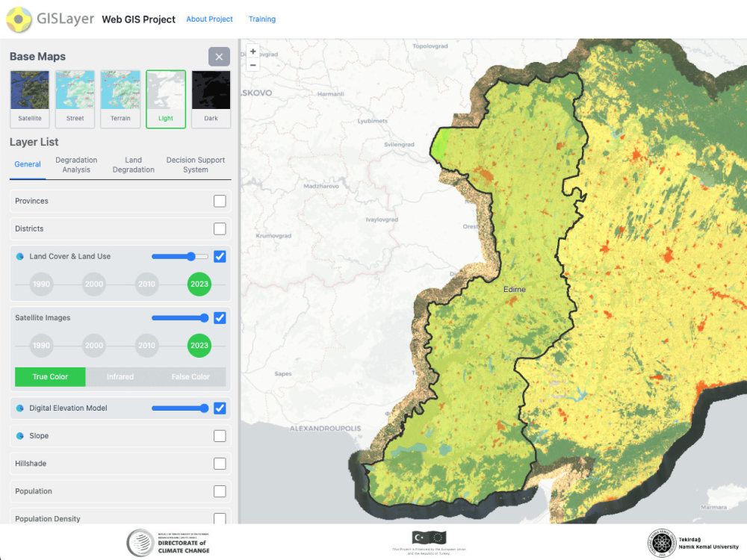This screenshot has width=747, height=560.
Task: Select the Satellite base map
Action: pos(30,99)
